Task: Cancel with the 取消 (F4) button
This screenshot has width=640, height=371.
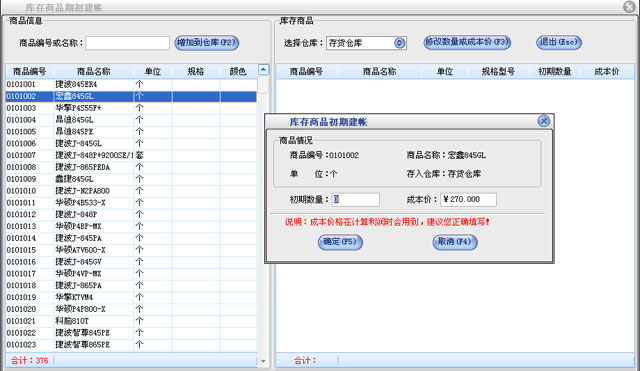Action: coord(455,242)
